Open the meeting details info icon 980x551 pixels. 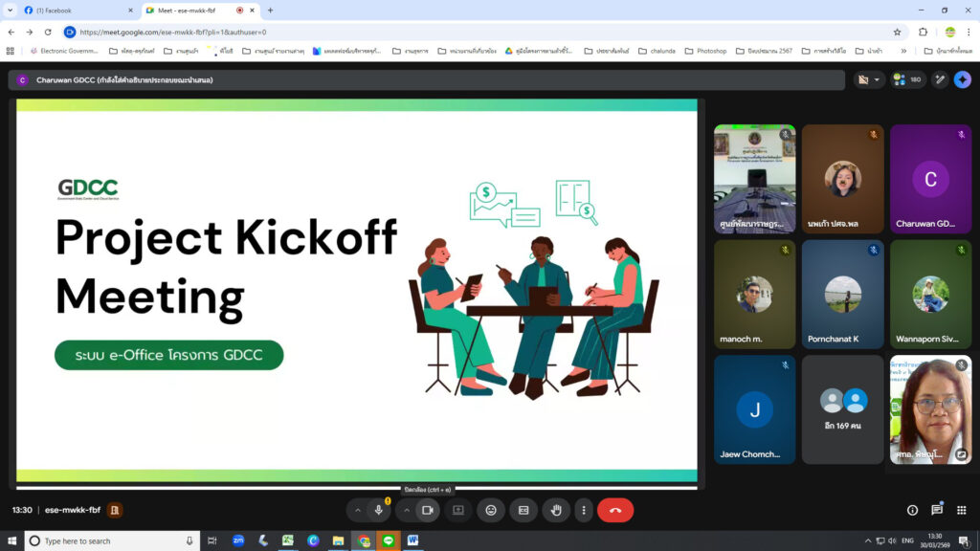pyautogui.click(x=912, y=511)
